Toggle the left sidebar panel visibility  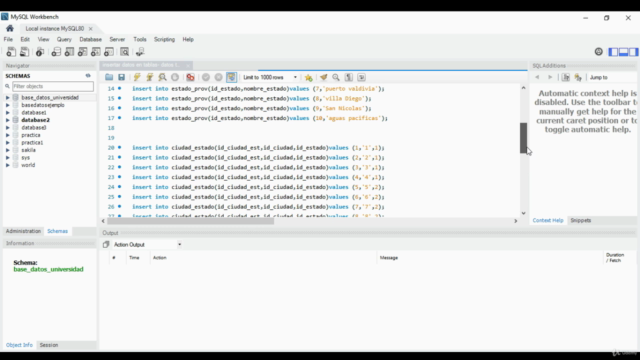[x=613, y=52]
